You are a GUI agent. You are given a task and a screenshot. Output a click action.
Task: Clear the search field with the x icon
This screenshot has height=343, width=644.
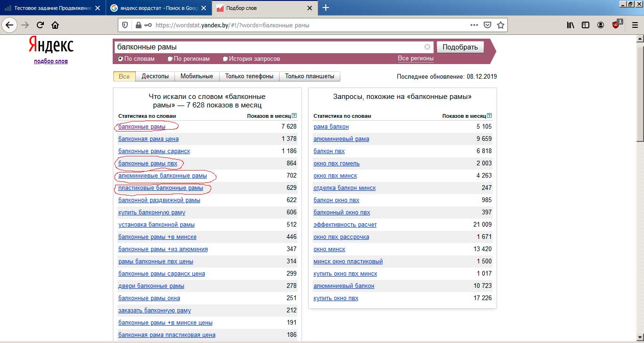coord(428,47)
